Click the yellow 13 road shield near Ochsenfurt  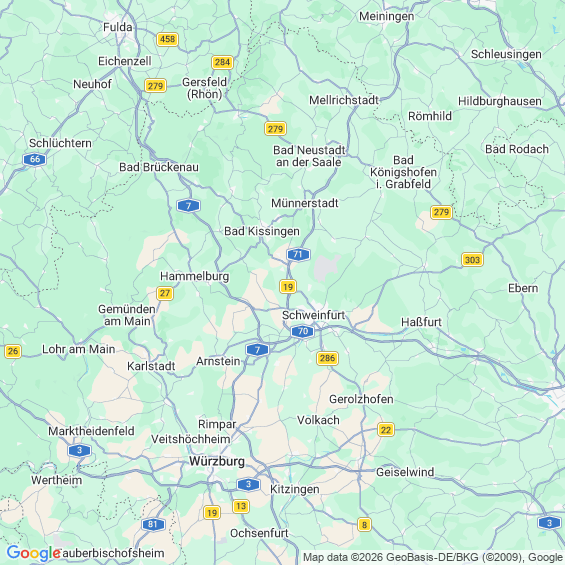[241, 506]
